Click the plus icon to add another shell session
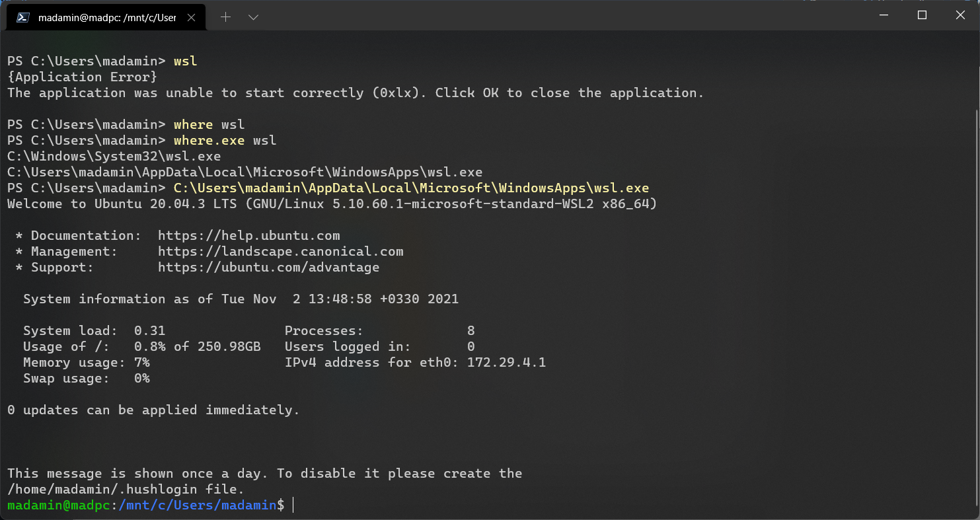Screen dimensions: 980x520 pyautogui.click(x=227, y=17)
